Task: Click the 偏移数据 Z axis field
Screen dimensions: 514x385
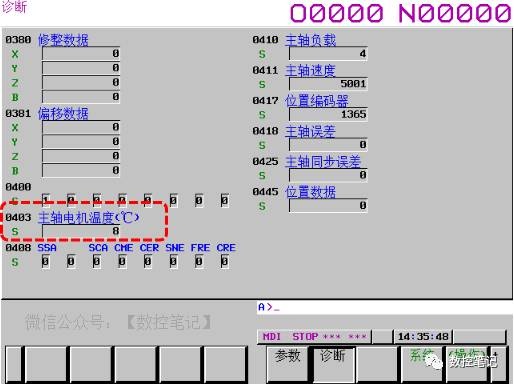Action: [81, 156]
